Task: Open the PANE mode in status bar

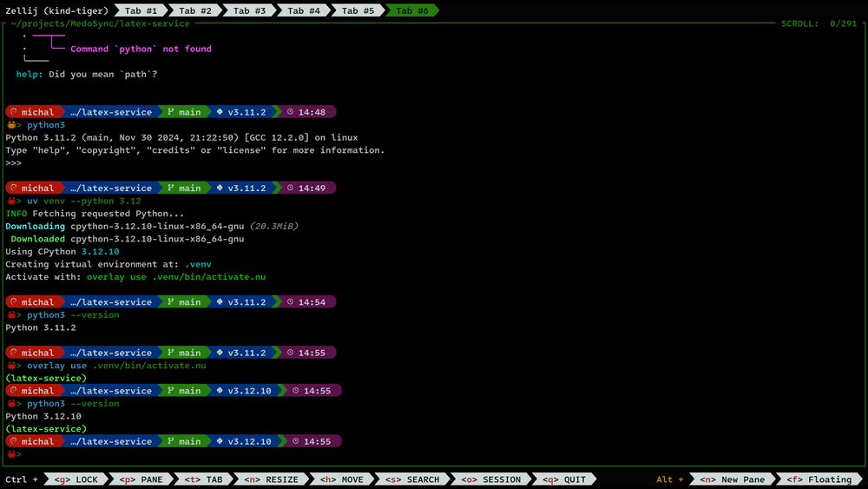Action: tap(141, 479)
